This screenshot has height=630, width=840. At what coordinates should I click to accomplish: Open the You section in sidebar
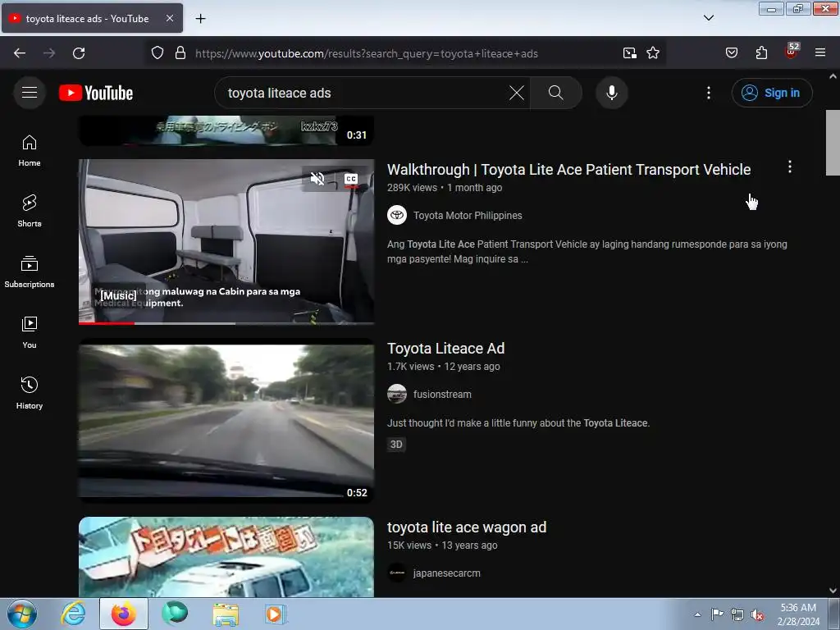click(x=30, y=333)
